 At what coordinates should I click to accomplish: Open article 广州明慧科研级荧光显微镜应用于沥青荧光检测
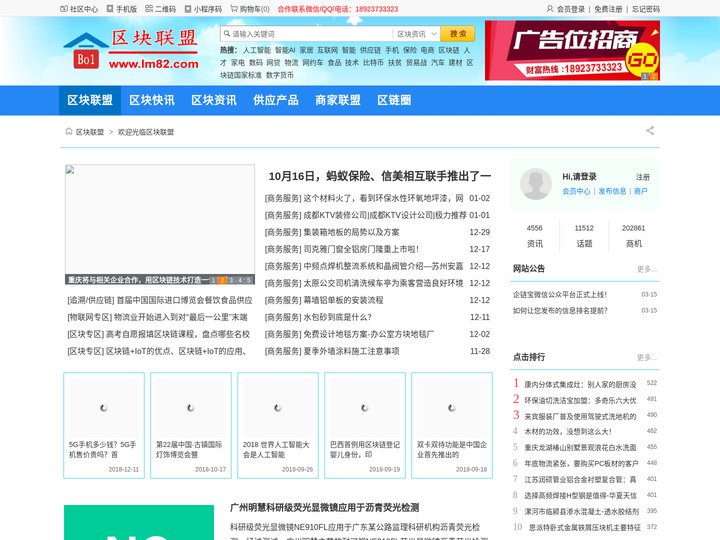click(x=324, y=507)
